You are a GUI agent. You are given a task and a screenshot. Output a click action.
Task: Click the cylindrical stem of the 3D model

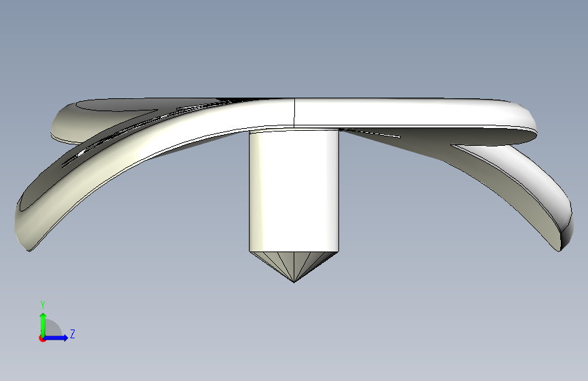(294, 190)
